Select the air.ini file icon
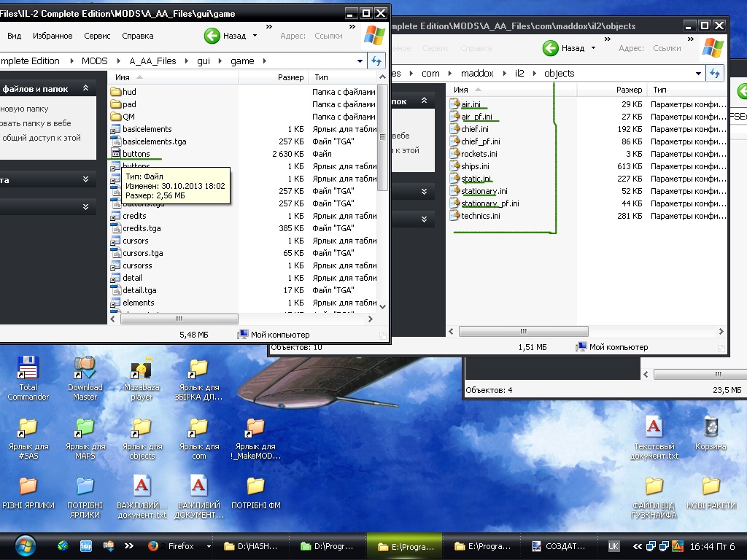Image resolution: width=747 pixels, height=560 pixels. 454,104
